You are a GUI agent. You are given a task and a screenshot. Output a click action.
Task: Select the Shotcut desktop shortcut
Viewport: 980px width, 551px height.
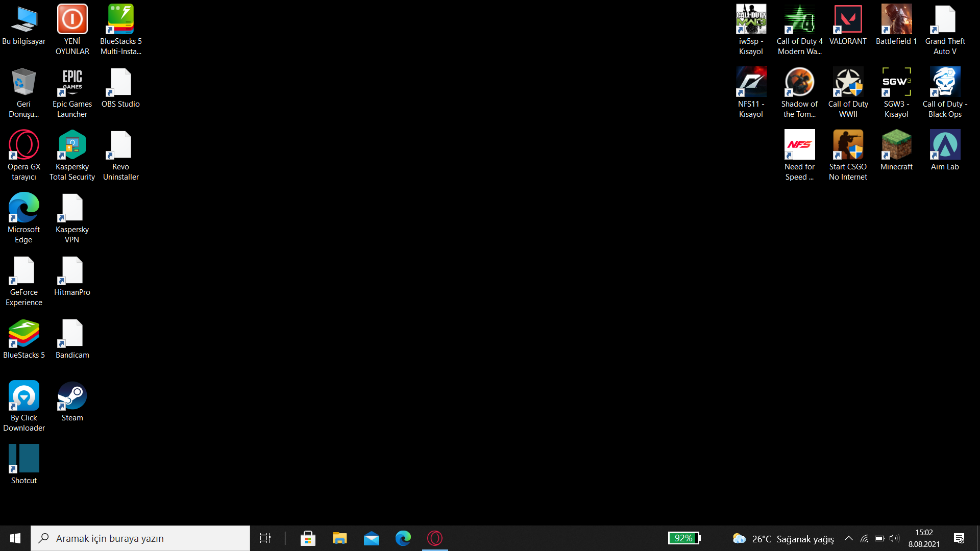click(24, 459)
